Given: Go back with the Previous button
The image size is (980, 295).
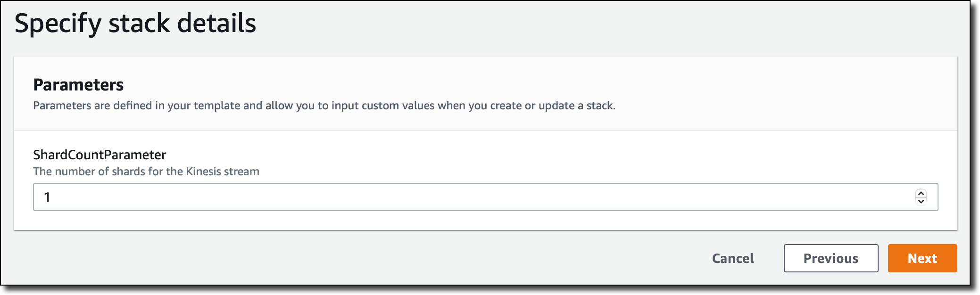Looking at the screenshot, I should tap(831, 258).
